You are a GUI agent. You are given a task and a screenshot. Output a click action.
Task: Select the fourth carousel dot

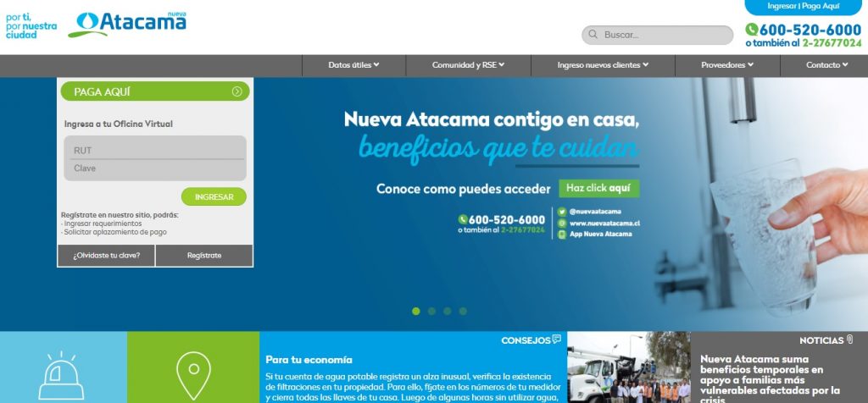[463, 312]
